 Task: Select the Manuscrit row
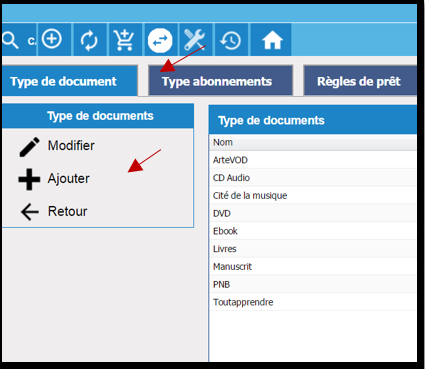[313, 267]
